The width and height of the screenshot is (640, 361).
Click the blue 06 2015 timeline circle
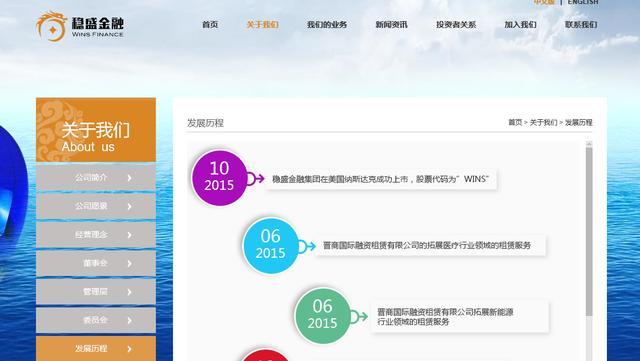[271, 245]
